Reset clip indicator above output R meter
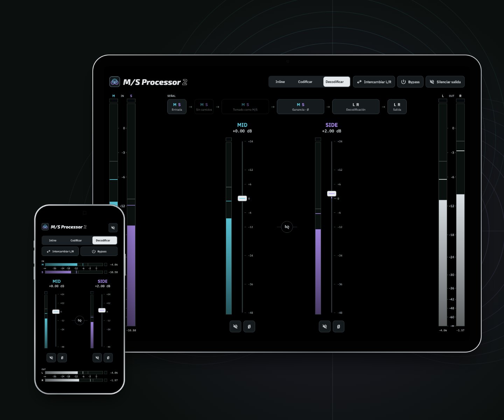 pyautogui.click(x=460, y=100)
